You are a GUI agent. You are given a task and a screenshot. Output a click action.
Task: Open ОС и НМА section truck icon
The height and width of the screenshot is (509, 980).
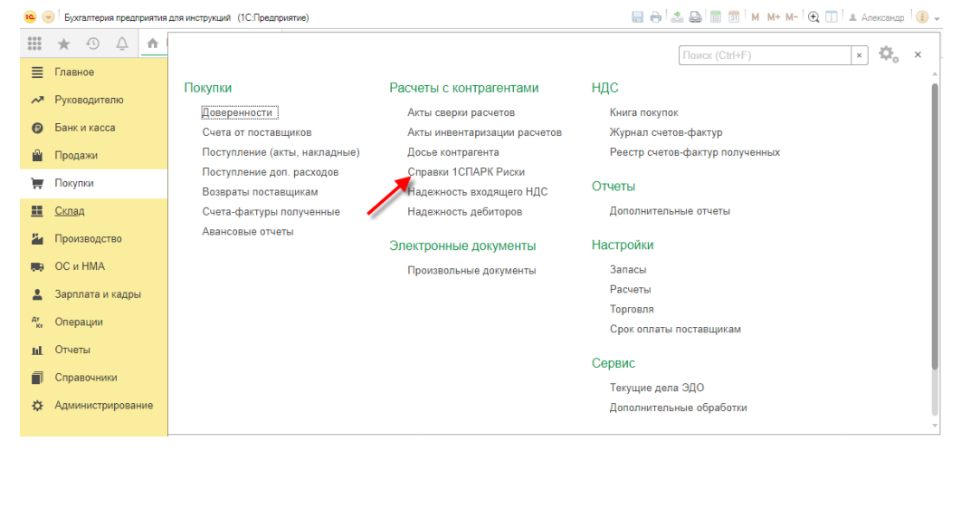(37, 266)
